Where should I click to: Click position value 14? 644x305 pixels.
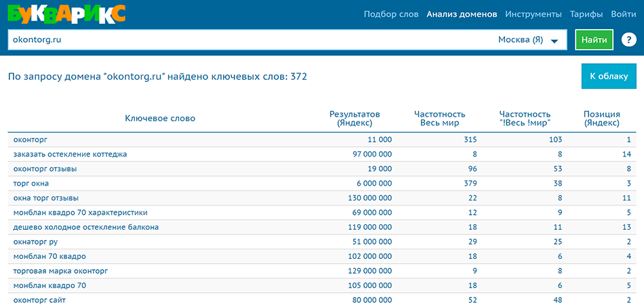pyautogui.click(x=626, y=155)
